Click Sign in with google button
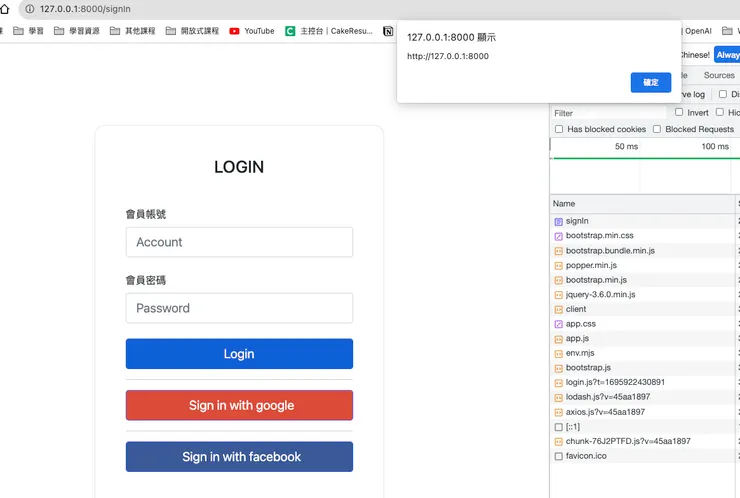This screenshot has height=498, width=740. [239, 405]
